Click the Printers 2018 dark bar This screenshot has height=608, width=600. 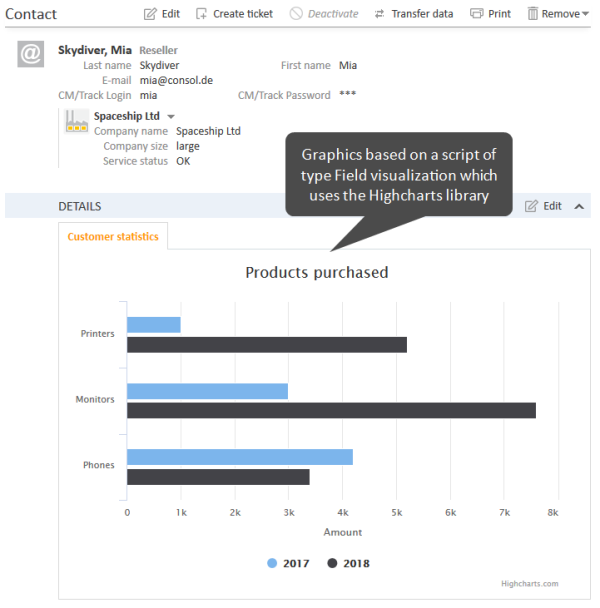pyautogui.click(x=267, y=345)
